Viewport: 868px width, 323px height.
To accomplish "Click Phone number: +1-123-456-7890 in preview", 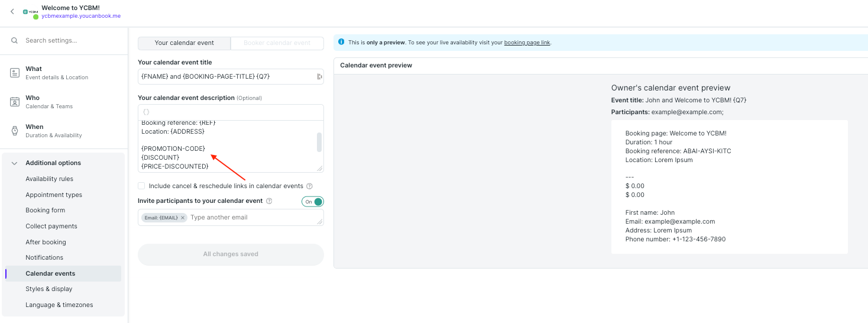I will (x=675, y=240).
